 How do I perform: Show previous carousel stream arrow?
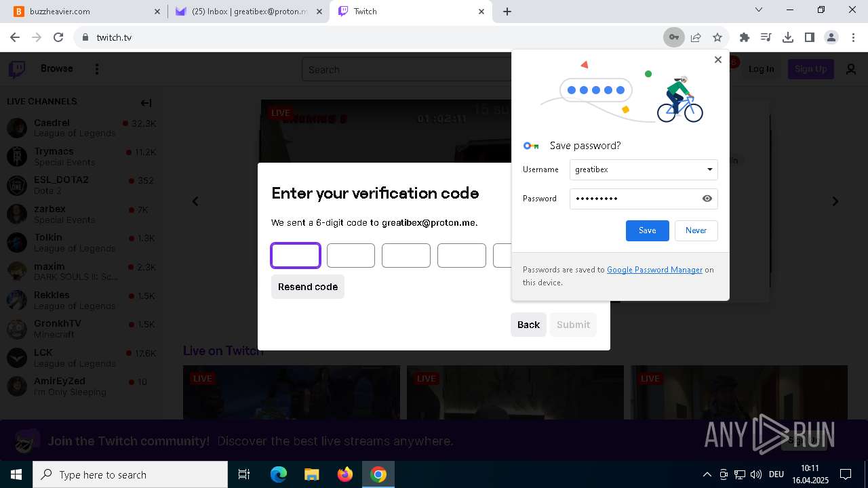pyautogui.click(x=195, y=201)
